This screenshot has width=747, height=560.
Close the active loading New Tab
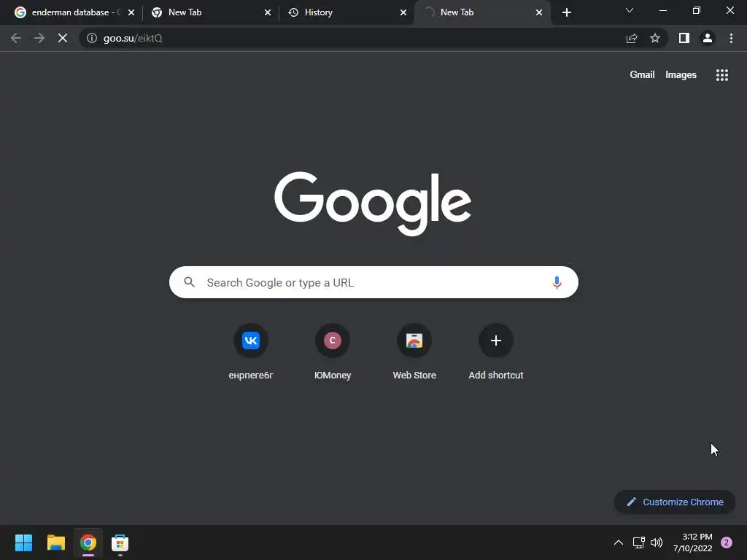(539, 12)
